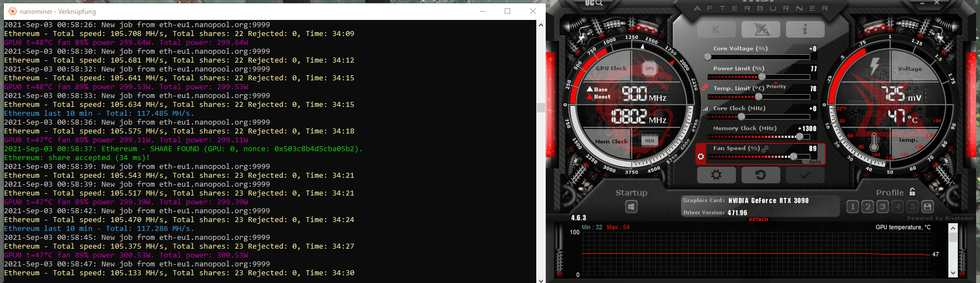Open Afterburner settings gear button
This screenshot has height=283, width=980.
coord(716,175)
